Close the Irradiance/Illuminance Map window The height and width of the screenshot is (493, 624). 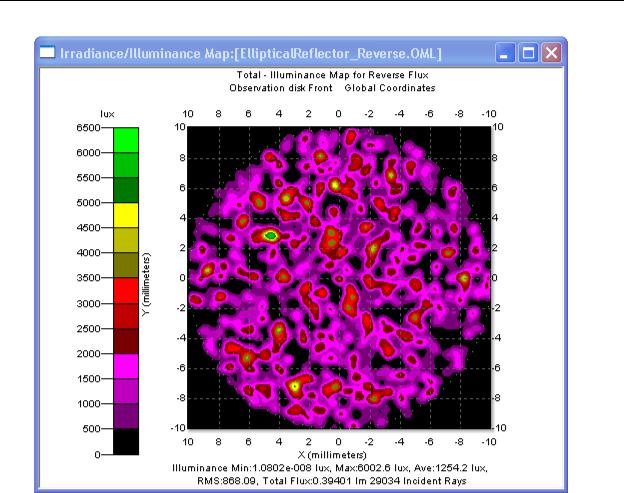[551, 53]
